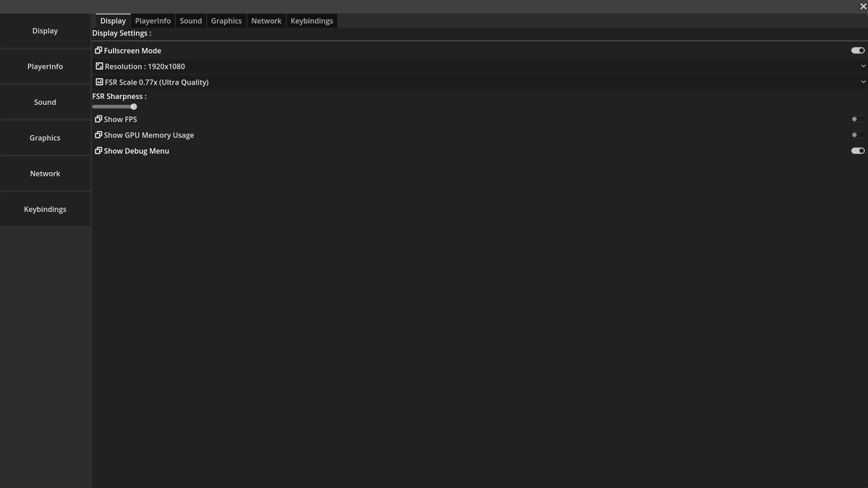The image size is (868, 488).
Task: Enable the Show GPU Memory Usage switch
Action: (x=858, y=135)
